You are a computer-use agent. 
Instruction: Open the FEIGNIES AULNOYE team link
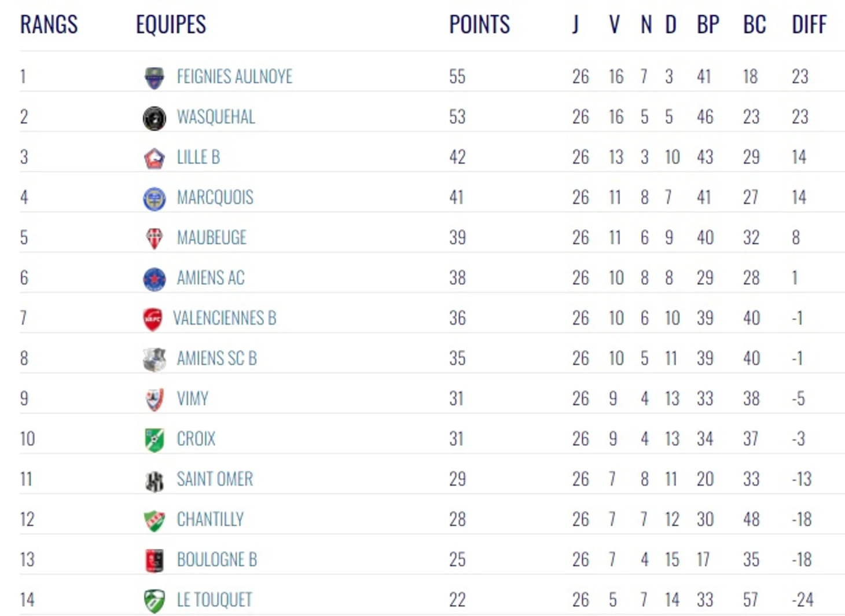(x=234, y=76)
